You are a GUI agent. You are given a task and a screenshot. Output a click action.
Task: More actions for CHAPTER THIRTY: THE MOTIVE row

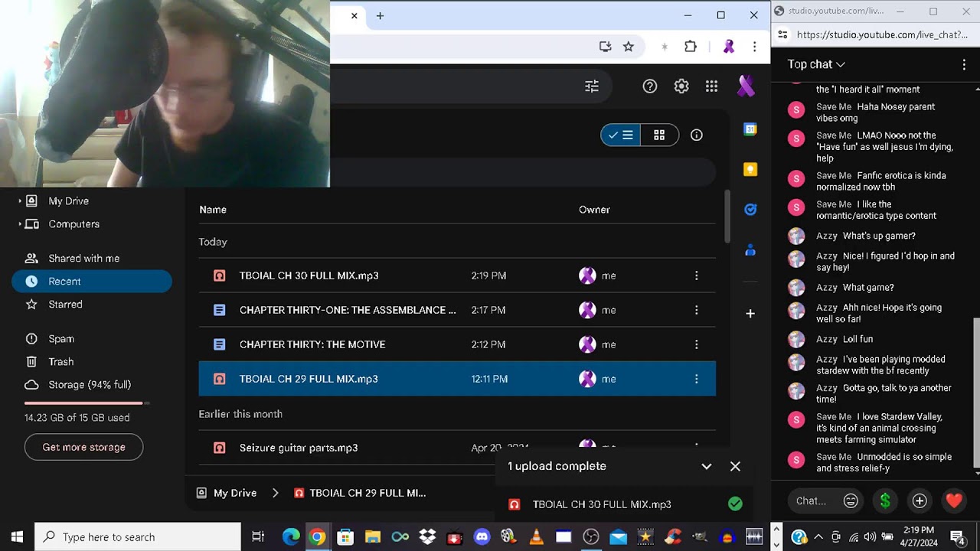[697, 344]
